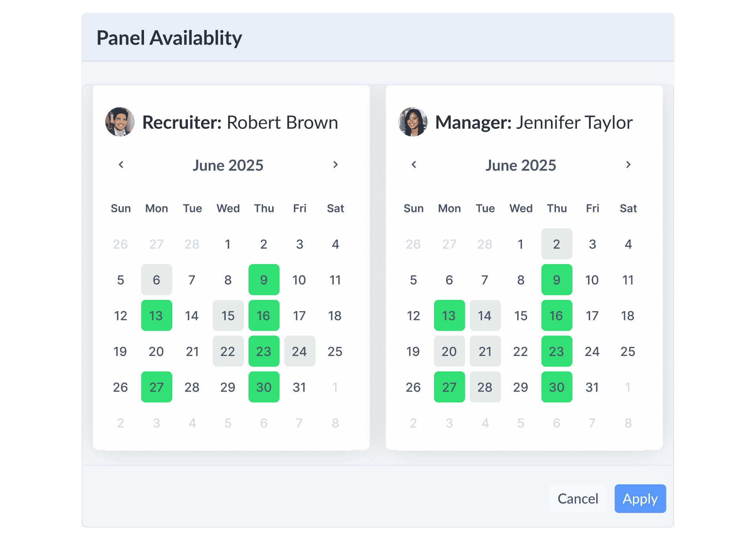Select June 30 in Recruiter calendar

[x=264, y=387]
